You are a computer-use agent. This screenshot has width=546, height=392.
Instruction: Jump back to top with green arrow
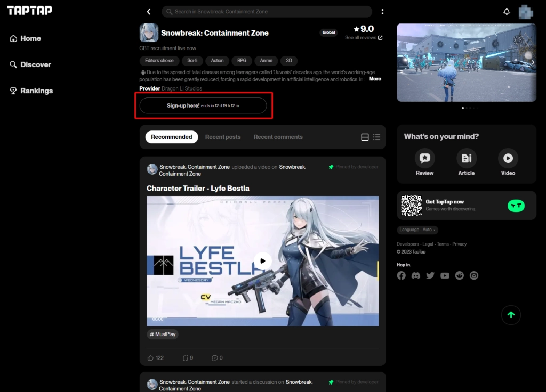pyautogui.click(x=511, y=315)
